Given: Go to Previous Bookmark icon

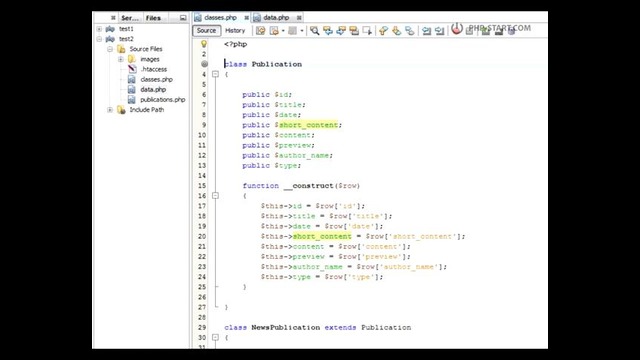Looking at the screenshot, I should (383, 31).
